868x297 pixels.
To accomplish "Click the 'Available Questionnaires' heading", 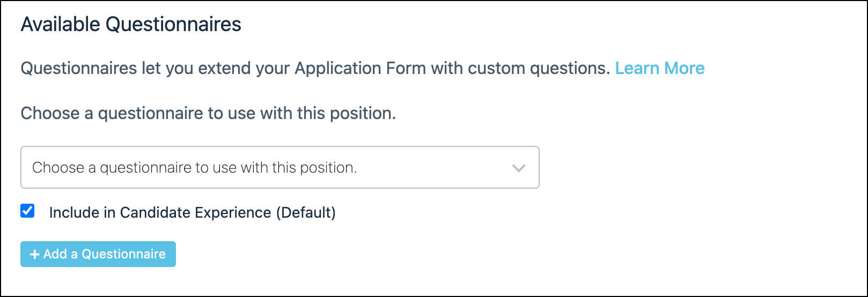I will tap(131, 25).
